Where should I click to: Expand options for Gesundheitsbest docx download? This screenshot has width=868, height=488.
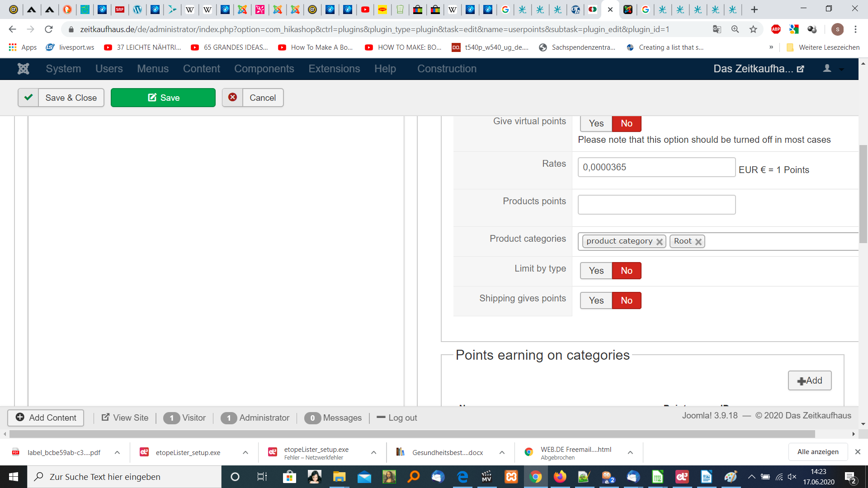(x=502, y=452)
